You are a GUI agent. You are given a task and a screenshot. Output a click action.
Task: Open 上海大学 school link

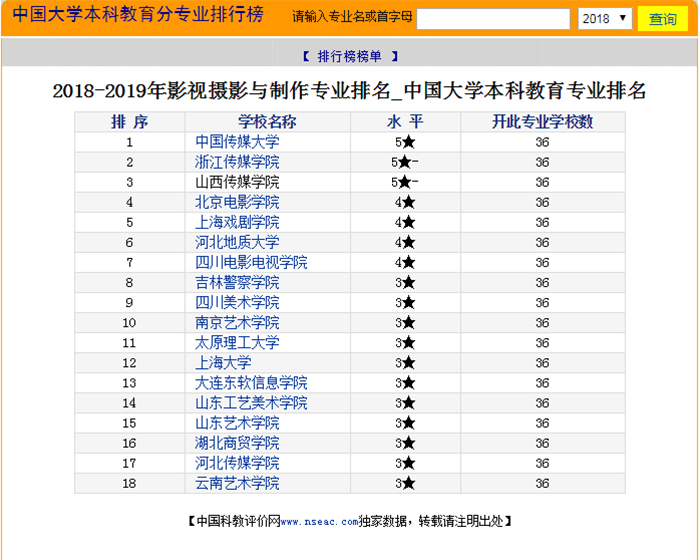[223, 362]
